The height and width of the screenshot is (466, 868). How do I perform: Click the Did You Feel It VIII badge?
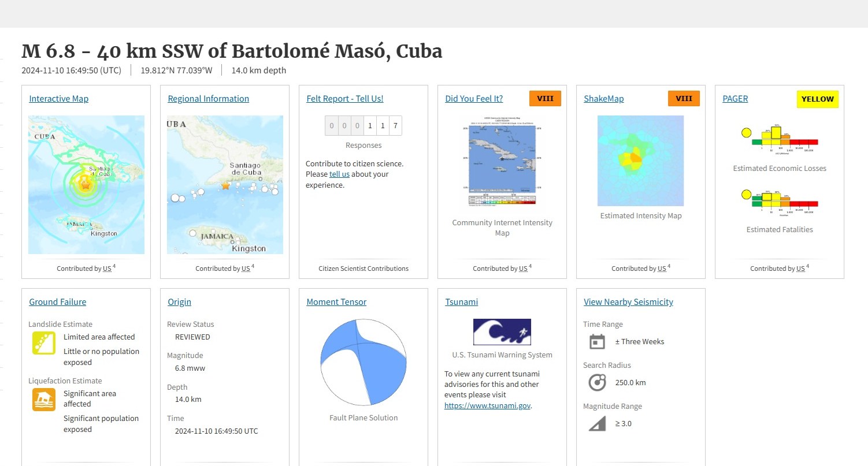[545, 98]
